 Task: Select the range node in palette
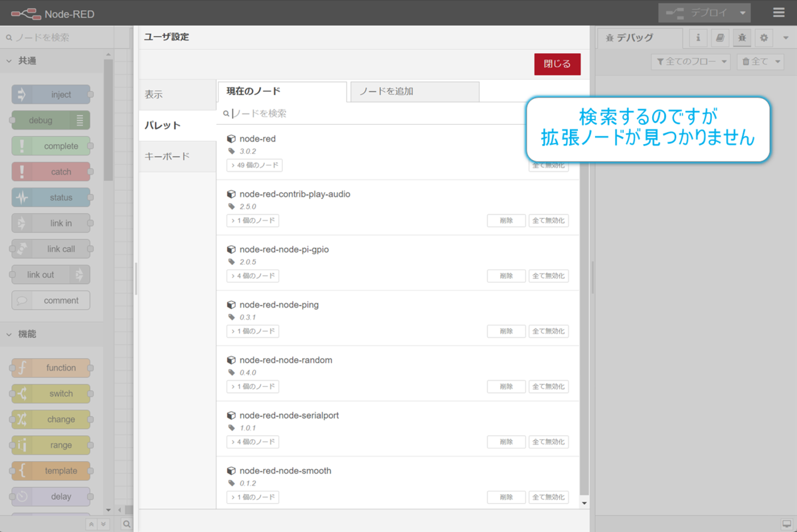(x=51, y=445)
